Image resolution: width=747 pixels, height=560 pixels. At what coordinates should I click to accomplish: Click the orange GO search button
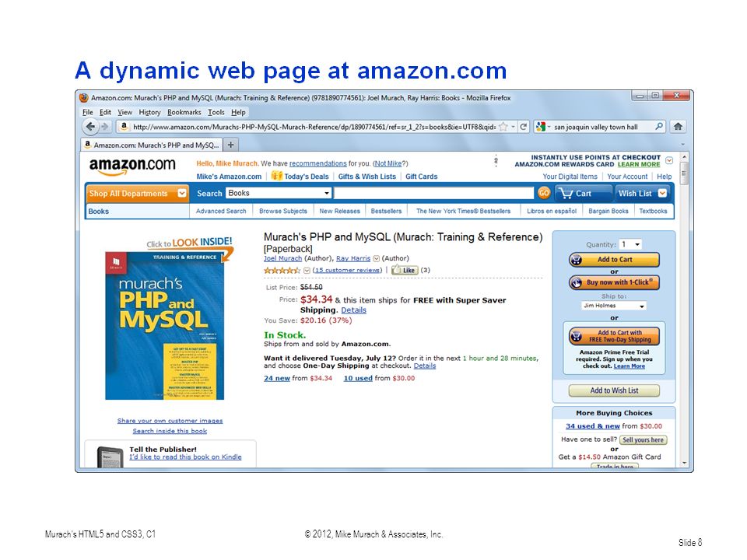[x=544, y=193]
